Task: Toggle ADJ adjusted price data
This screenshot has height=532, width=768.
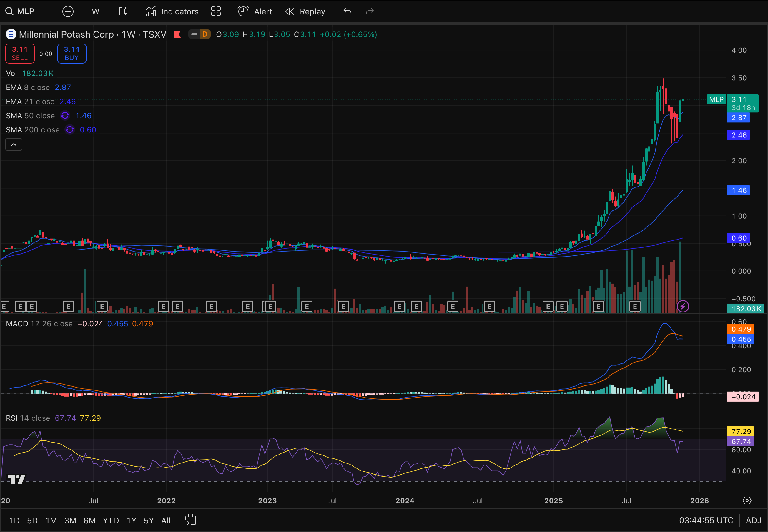Action: pyautogui.click(x=753, y=520)
